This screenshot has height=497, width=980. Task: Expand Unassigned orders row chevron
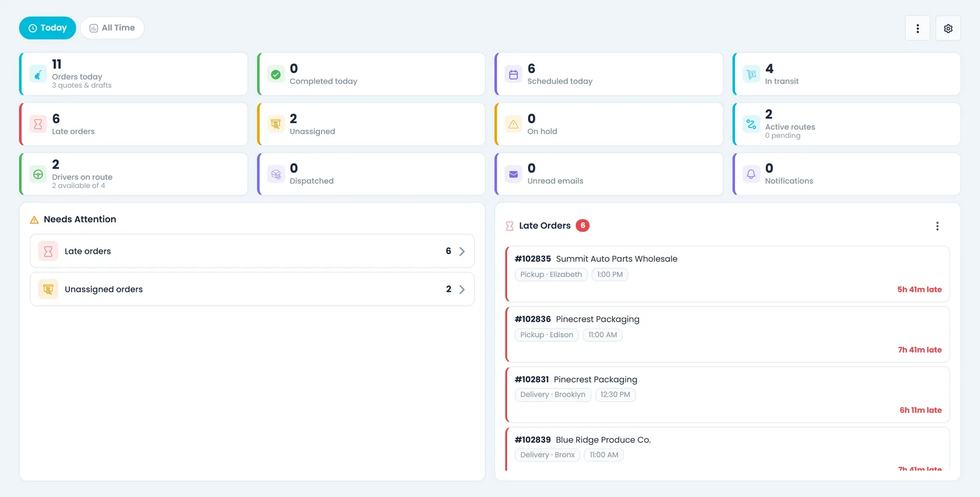[462, 289]
